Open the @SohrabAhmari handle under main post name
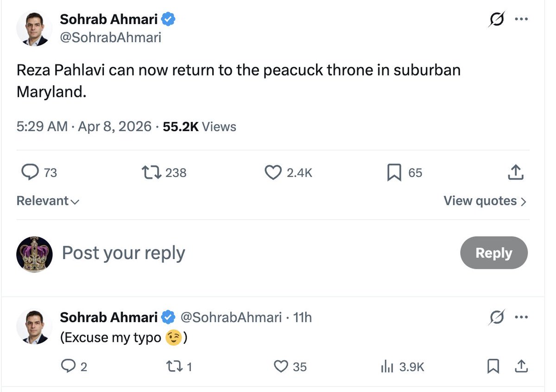Viewport: 556px width, 392px height. click(111, 37)
